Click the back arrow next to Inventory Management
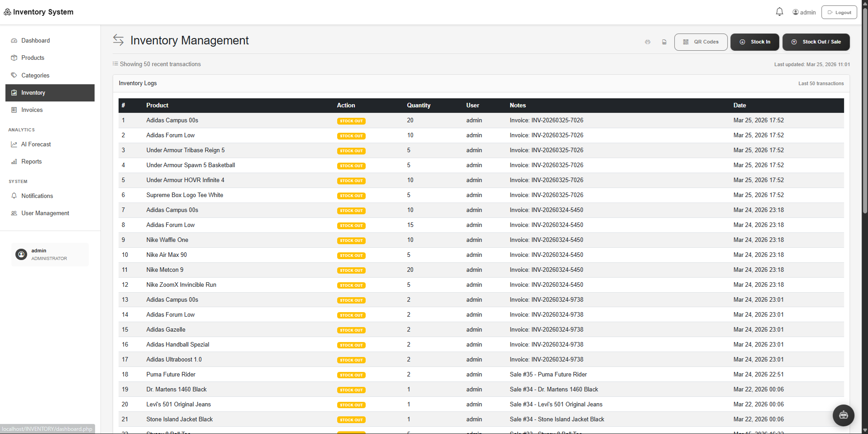The width and height of the screenshot is (868, 434). (x=118, y=40)
